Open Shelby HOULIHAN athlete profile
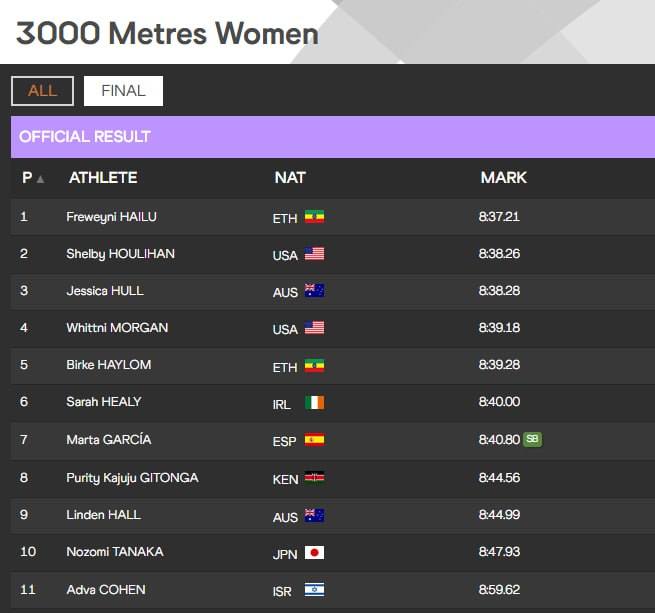This screenshot has height=613, width=655. pyautogui.click(x=120, y=254)
